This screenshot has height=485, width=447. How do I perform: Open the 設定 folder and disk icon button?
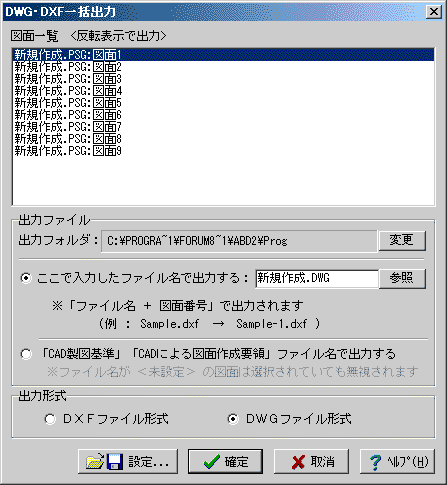click(128, 461)
